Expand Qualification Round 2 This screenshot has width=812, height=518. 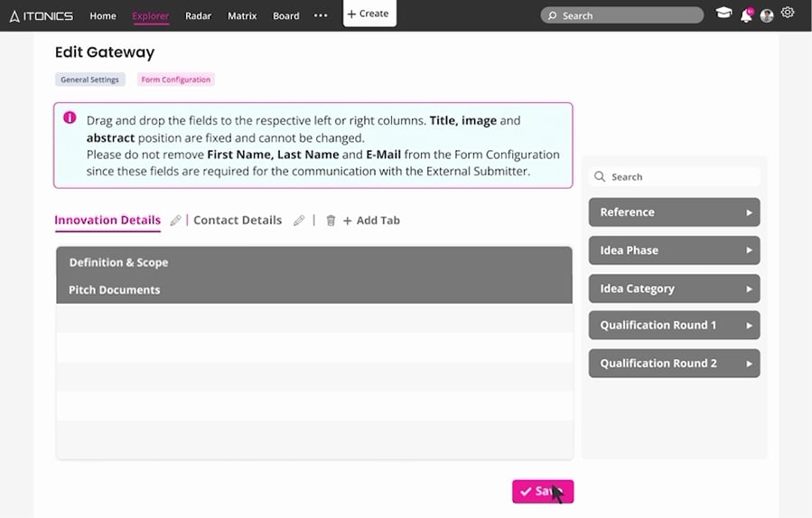[x=674, y=363]
